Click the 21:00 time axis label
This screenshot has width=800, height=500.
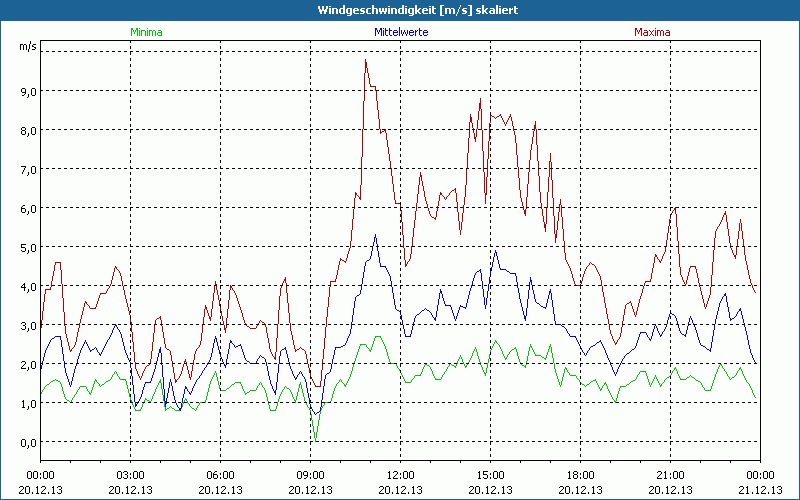[x=670, y=476]
